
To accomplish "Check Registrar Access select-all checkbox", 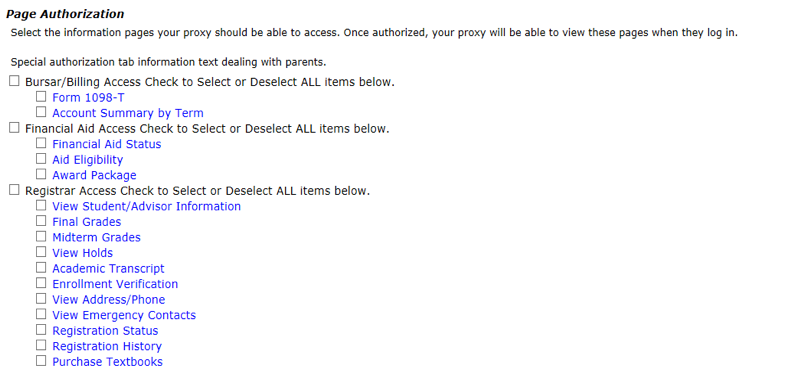I will point(14,190).
